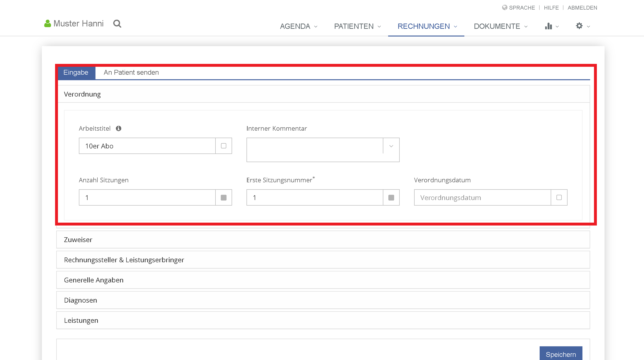This screenshot has height=360, width=644.
Task: Open the Interner Kommentar dropdown arrow
Action: tap(391, 146)
